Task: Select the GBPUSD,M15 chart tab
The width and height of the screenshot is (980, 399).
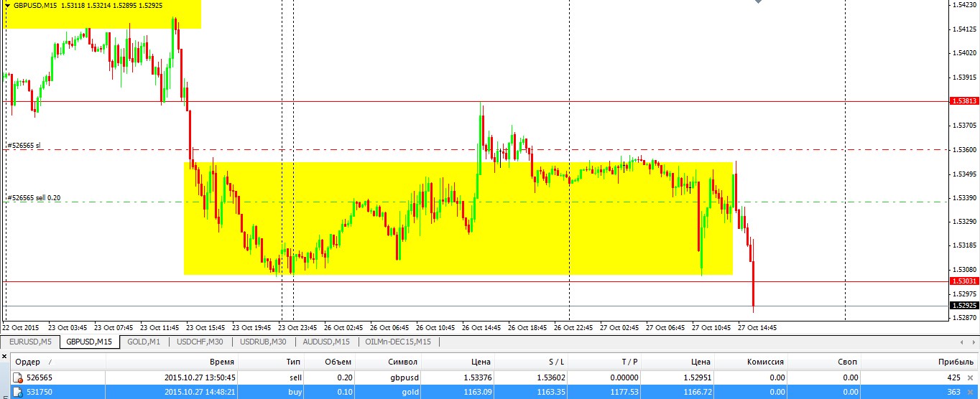Action: 89,342
